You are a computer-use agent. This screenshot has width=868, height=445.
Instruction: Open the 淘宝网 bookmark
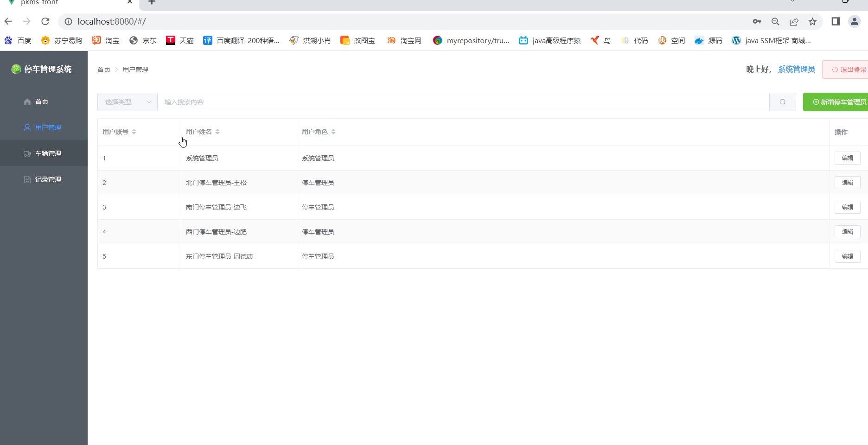(x=404, y=41)
